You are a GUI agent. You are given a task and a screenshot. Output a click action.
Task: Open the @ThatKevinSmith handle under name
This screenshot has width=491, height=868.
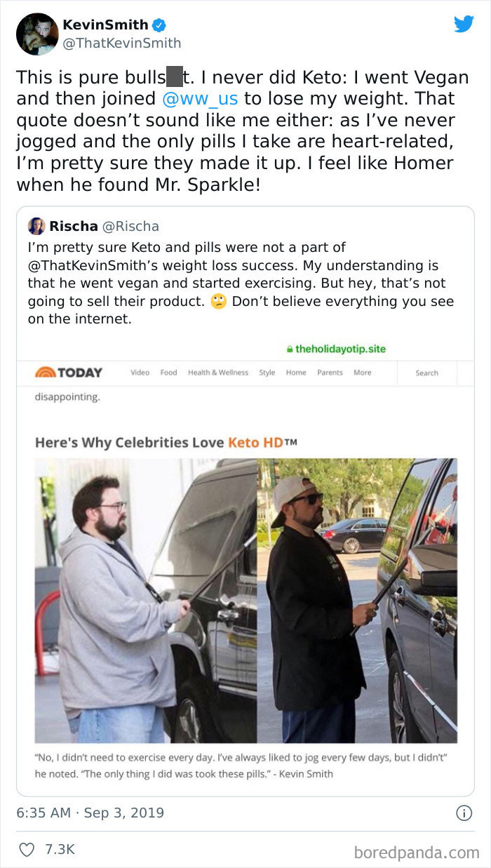122,43
